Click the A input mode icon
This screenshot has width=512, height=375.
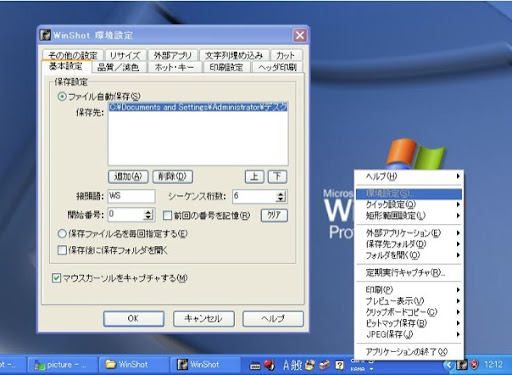pyautogui.click(x=286, y=365)
